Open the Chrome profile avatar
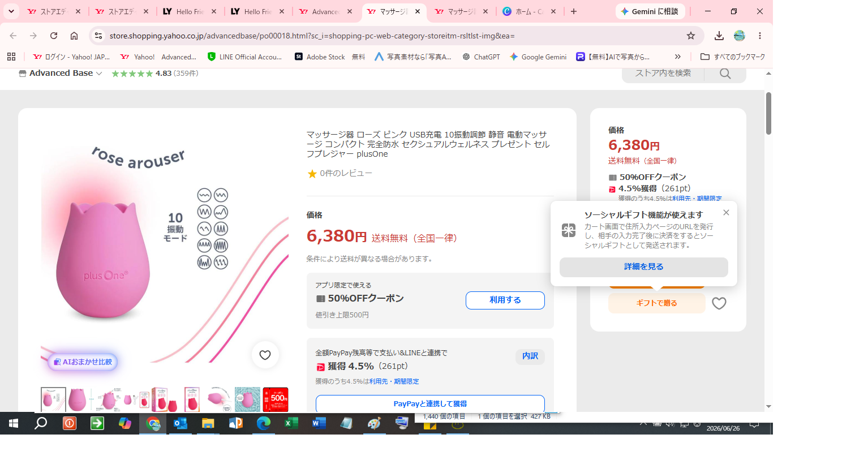Screen dimensions: 868x473 click(740, 36)
